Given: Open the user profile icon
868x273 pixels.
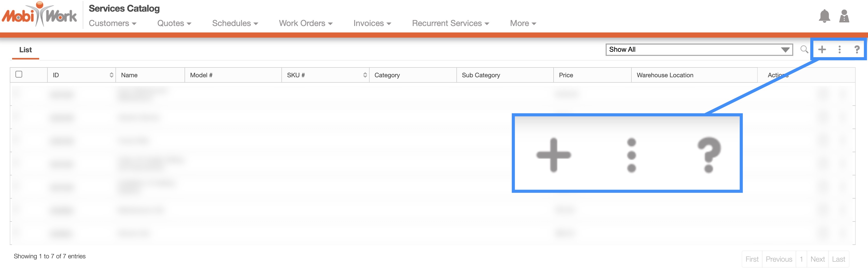Looking at the screenshot, I should point(844,16).
